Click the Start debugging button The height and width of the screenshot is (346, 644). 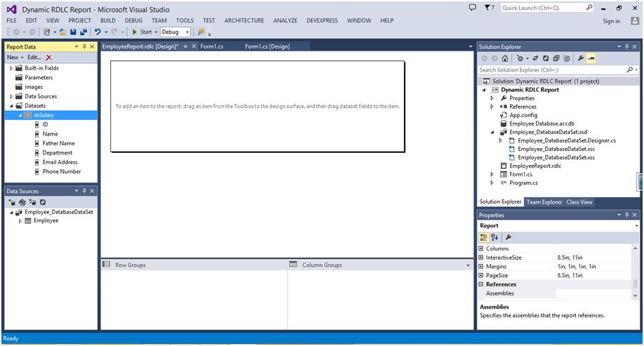(x=142, y=32)
